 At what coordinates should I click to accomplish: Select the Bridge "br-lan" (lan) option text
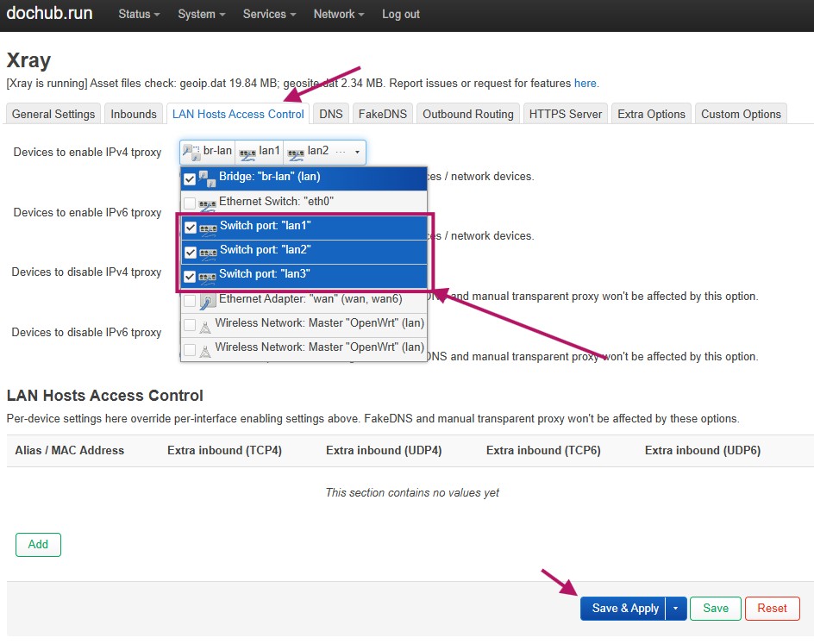click(269, 177)
